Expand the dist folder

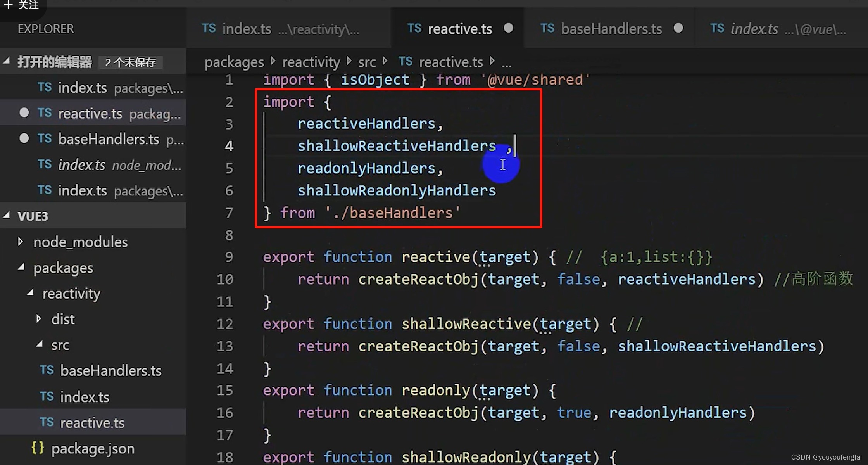(x=39, y=319)
